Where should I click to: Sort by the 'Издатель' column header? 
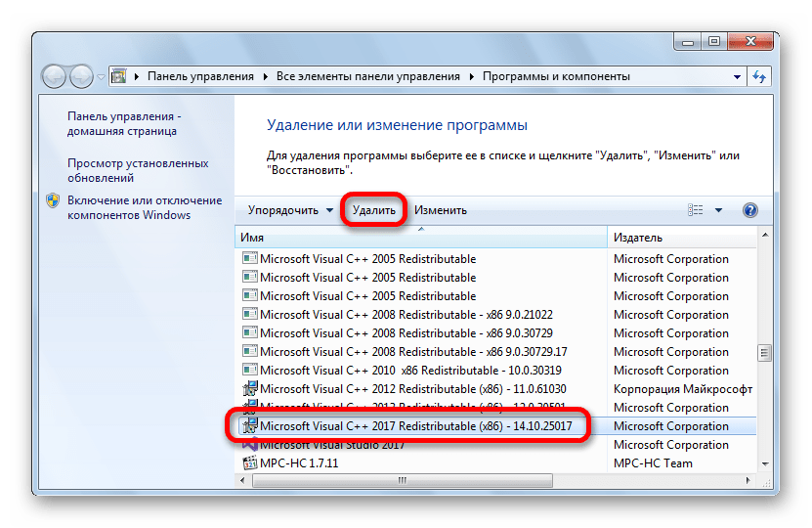681,238
